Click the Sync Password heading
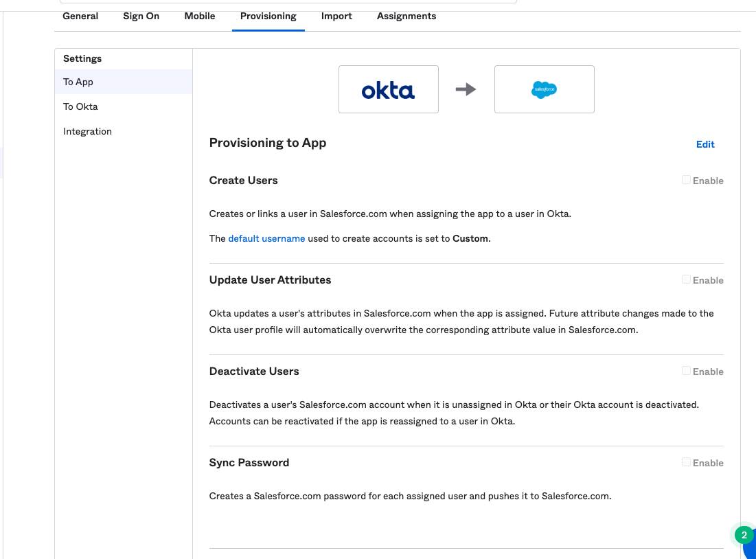The height and width of the screenshot is (559, 756). (249, 463)
